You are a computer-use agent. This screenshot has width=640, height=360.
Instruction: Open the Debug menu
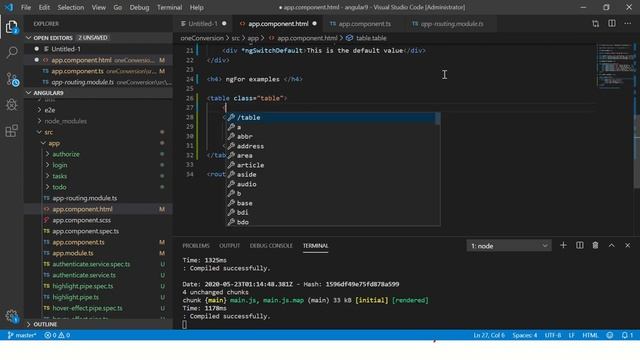pyautogui.click(x=139, y=7)
